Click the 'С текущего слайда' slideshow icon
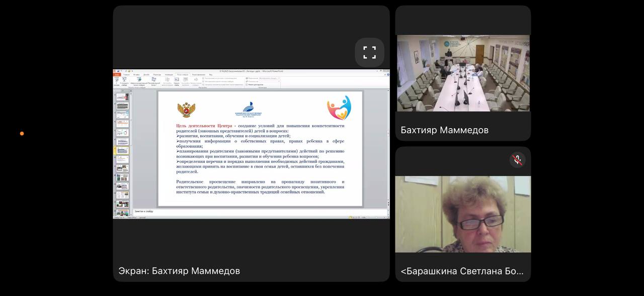 (x=124, y=80)
